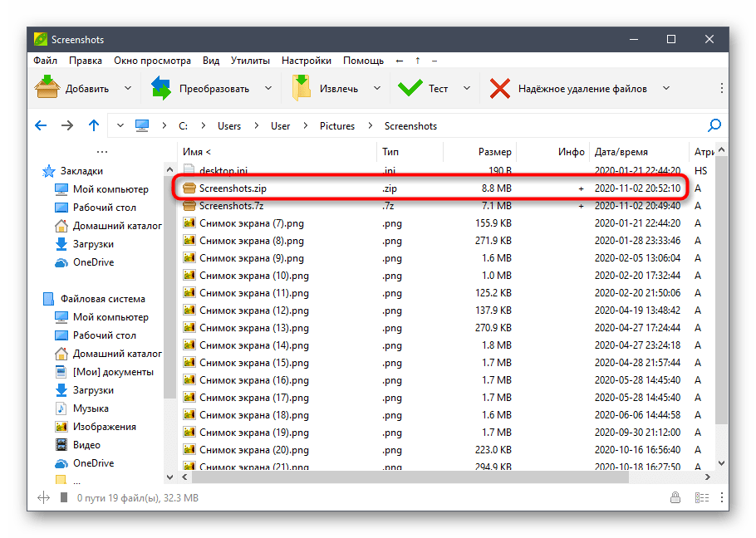756x538 pixels.
Task: Click the Добавить box icon
Action: coord(47,88)
